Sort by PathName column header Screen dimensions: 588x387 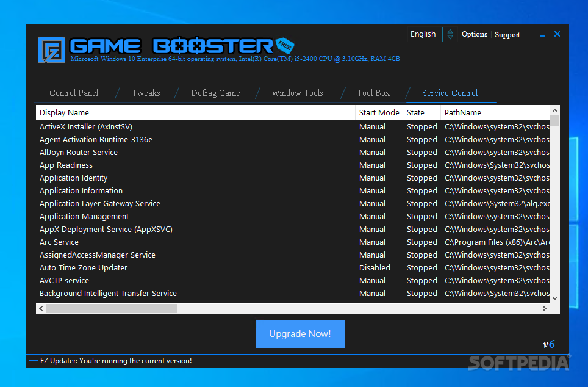(x=495, y=112)
